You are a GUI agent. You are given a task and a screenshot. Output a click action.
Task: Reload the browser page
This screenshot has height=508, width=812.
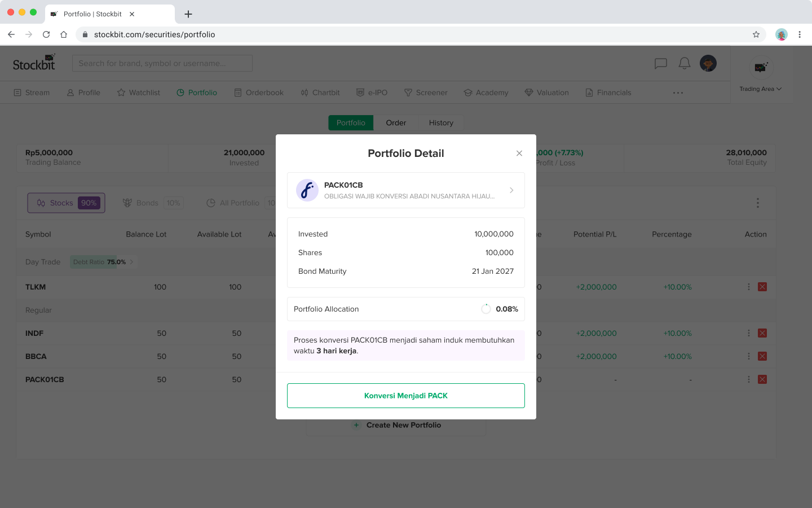pos(46,34)
